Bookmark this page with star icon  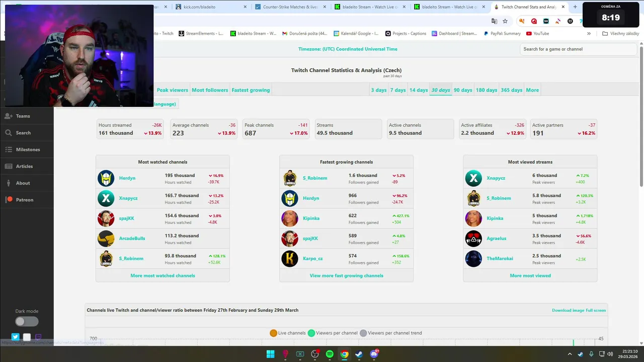click(x=505, y=21)
